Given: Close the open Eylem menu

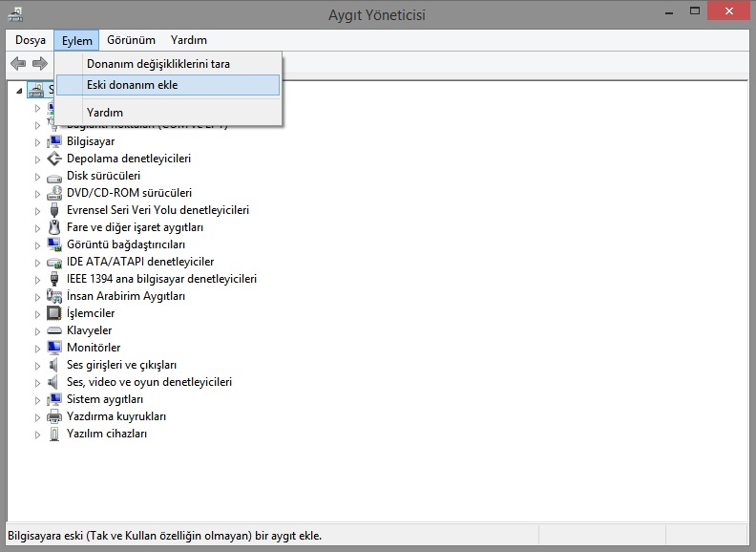Looking at the screenshot, I should (76, 40).
